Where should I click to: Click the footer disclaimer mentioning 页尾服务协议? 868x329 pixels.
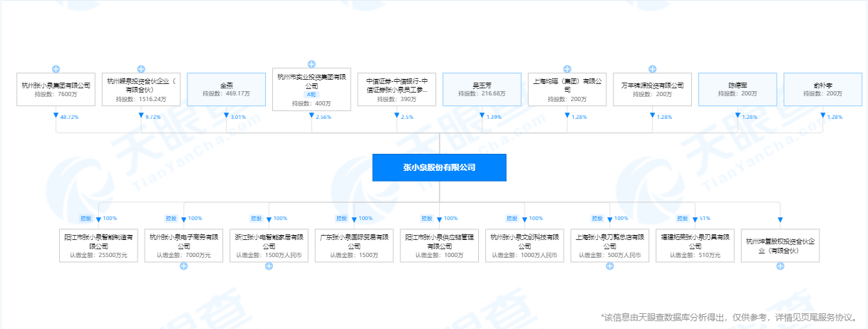730,317
